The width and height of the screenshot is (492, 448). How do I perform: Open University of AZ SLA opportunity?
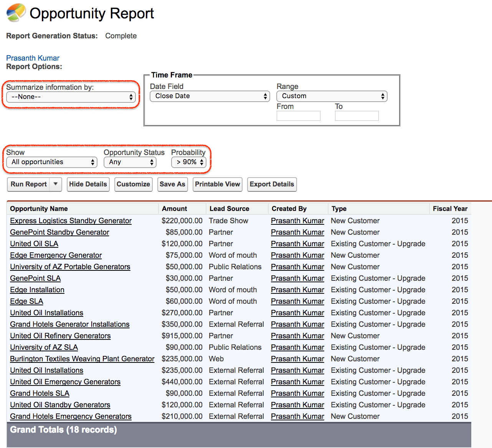tap(44, 347)
